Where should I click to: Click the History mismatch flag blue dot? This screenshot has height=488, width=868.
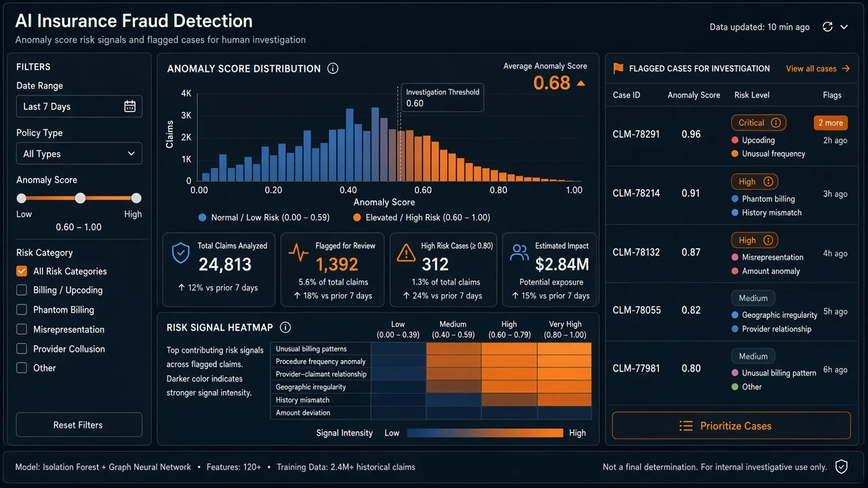coord(735,213)
